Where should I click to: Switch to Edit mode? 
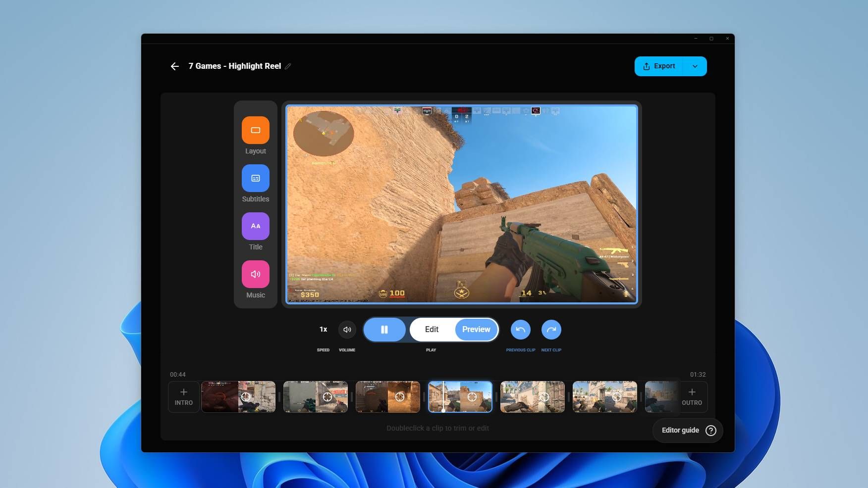pyautogui.click(x=432, y=330)
